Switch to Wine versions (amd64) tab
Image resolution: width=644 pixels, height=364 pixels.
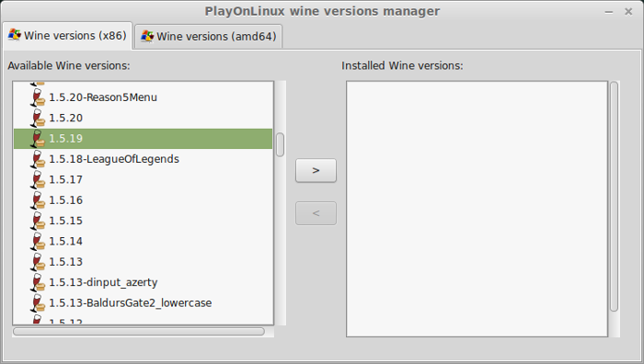coord(209,36)
